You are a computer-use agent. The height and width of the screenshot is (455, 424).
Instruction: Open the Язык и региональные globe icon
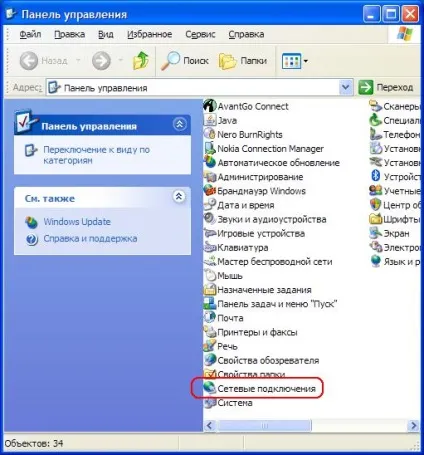(x=376, y=261)
